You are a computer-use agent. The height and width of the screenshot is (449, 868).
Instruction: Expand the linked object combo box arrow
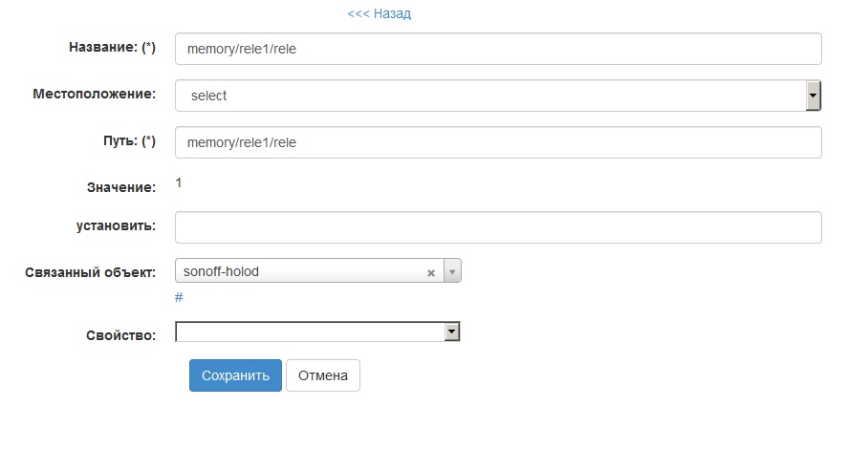click(453, 272)
